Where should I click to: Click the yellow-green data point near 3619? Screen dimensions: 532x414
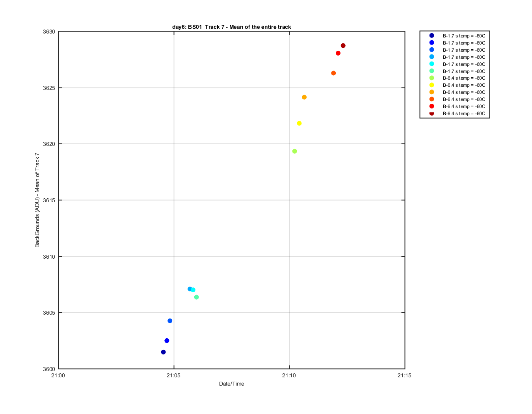(295, 151)
